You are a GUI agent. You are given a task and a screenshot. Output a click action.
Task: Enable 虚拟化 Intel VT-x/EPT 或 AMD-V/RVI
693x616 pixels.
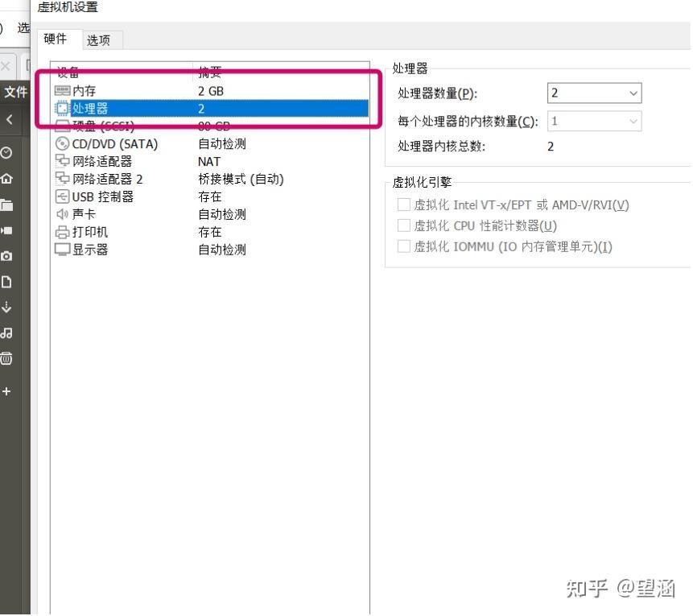(x=404, y=204)
